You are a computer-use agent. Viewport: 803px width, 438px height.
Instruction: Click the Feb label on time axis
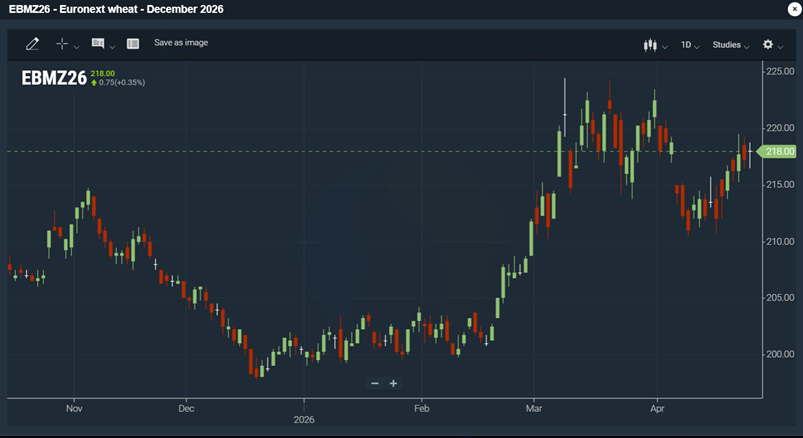point(421,409)
